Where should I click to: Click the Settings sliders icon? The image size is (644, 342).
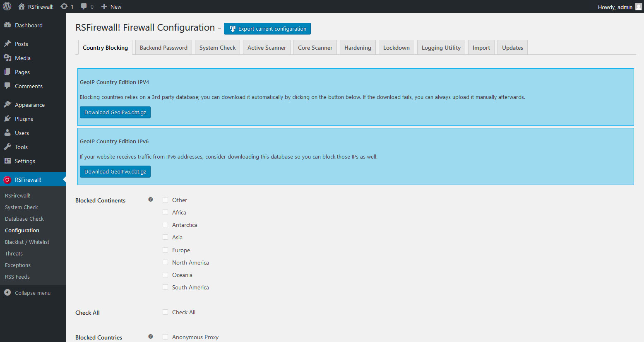click(7, 161)
